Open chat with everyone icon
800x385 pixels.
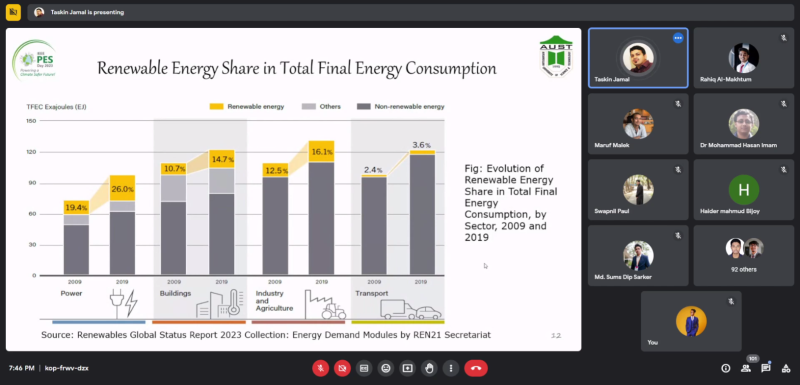click(766, 368)
